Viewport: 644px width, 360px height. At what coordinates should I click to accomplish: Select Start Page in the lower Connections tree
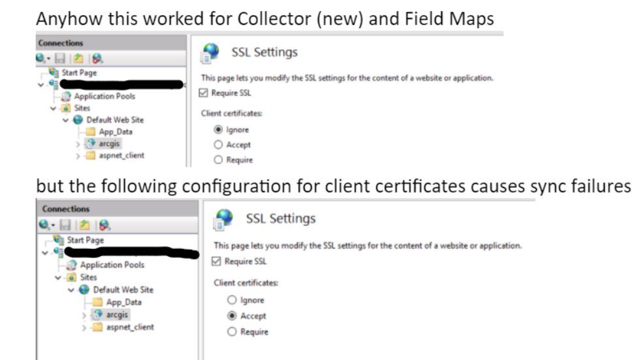[x=86, y=240]
